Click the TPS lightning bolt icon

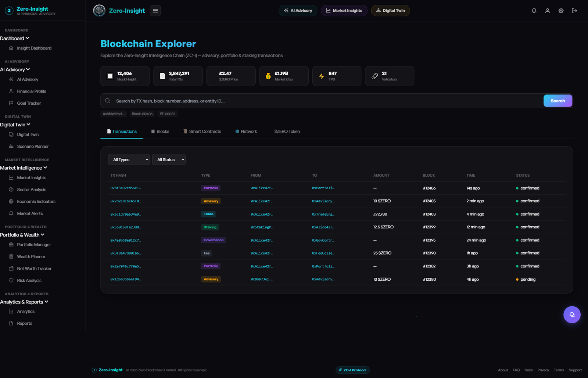[x=322, y=76]
